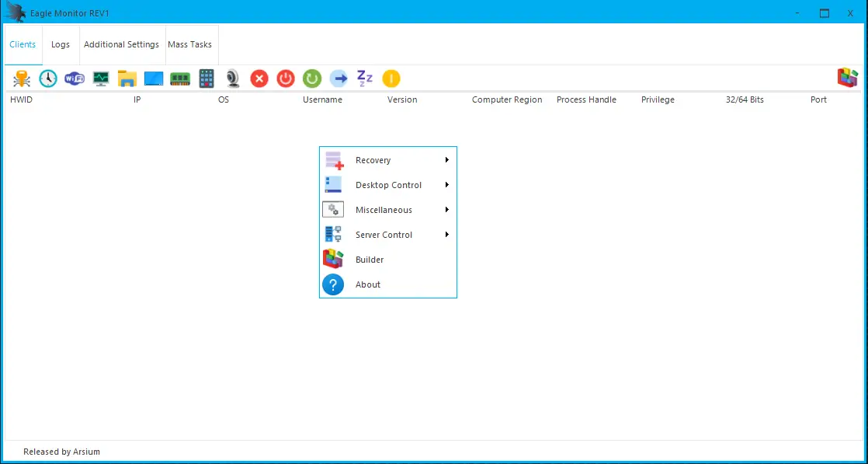Open the Additional Settings tab

point(121,45)
